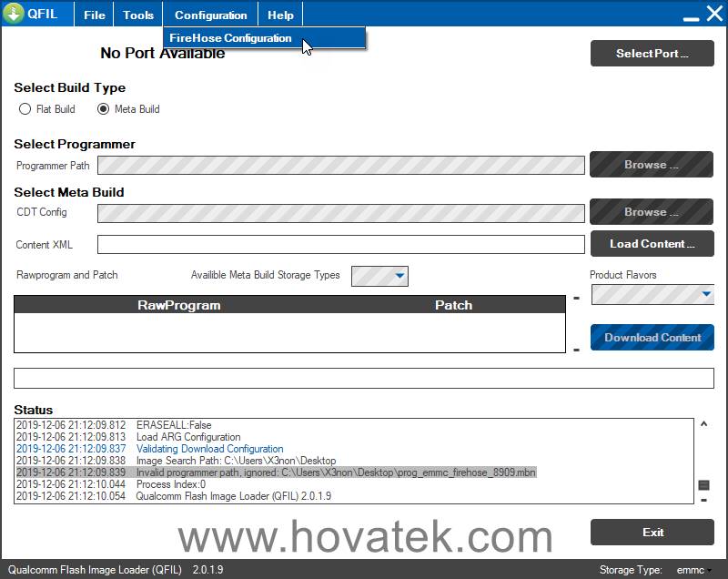Select the Load ARG Configuration log line
The height and width of the screenshot is (579, 728).
tap(128, 437)
